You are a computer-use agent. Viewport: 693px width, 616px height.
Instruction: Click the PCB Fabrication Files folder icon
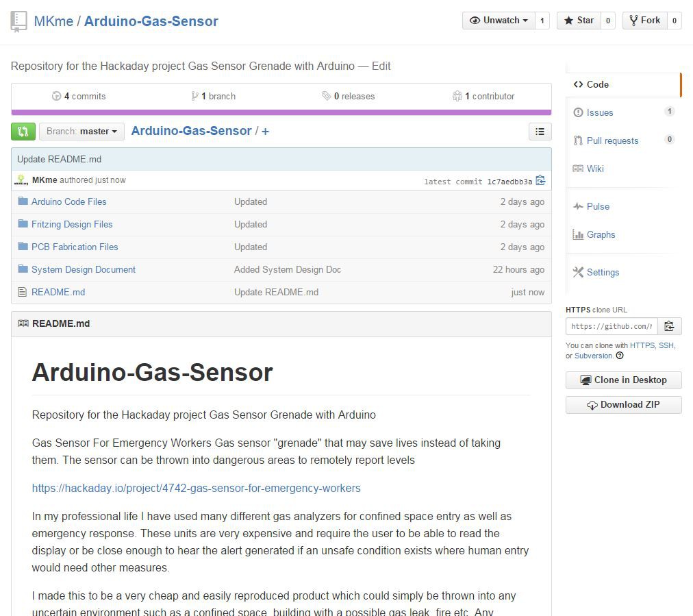coord(23,246)
